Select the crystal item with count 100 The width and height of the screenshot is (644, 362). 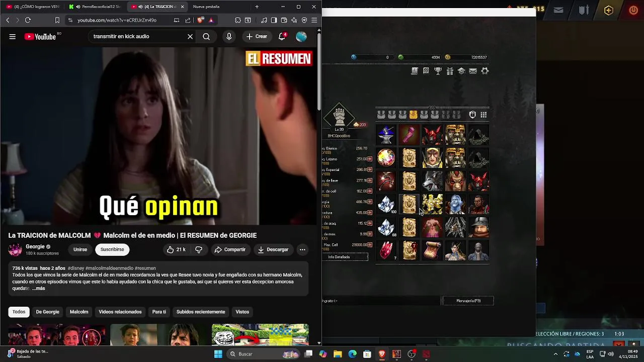[386, 204]
